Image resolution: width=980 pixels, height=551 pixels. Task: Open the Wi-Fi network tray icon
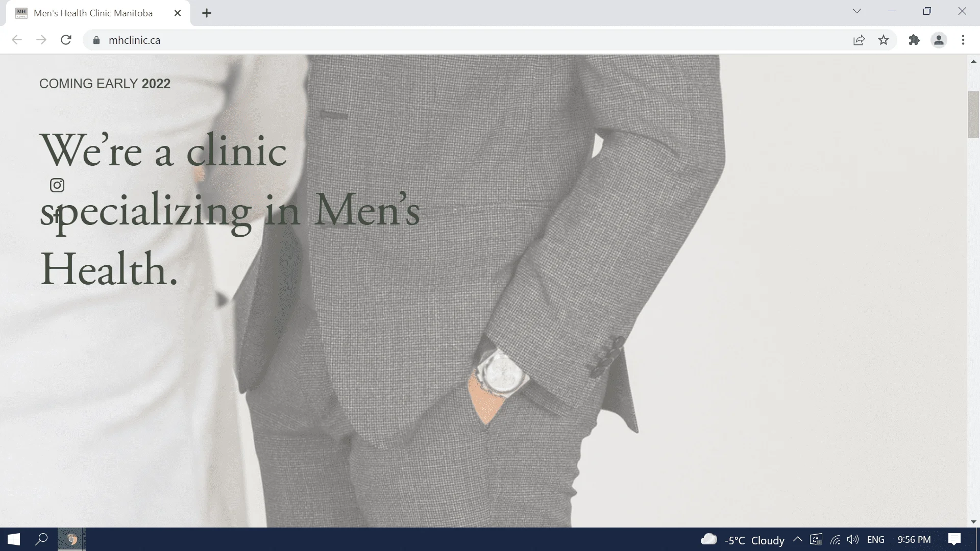pyautogui.click(x=835, y=539)
